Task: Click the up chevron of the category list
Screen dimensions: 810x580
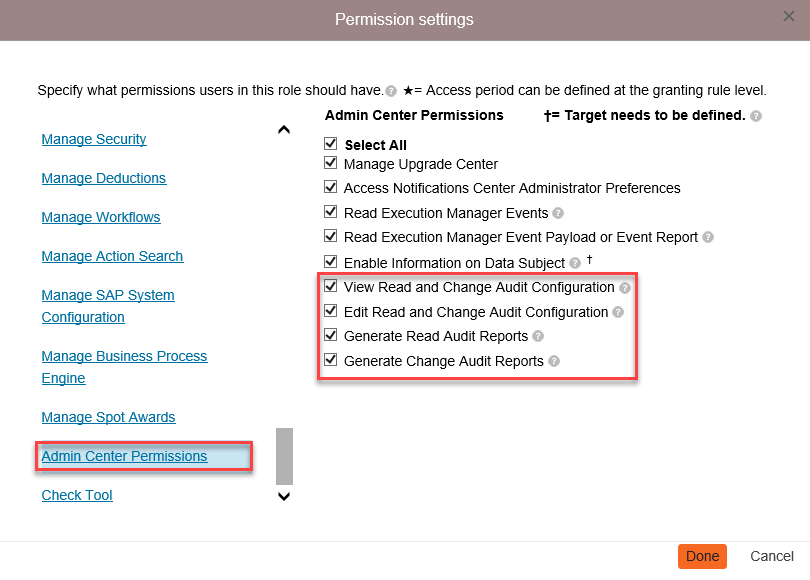Action: point(284,130)
